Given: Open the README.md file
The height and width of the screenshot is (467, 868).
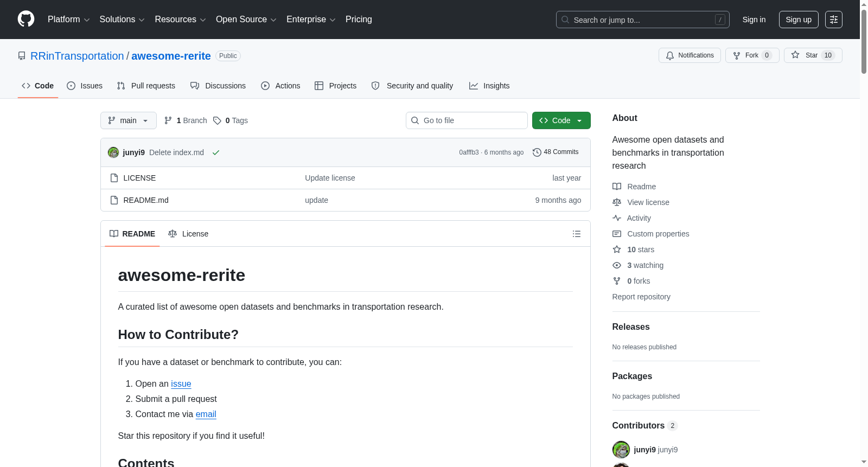Looking at the screenshot, I should (x=146, y=200).
